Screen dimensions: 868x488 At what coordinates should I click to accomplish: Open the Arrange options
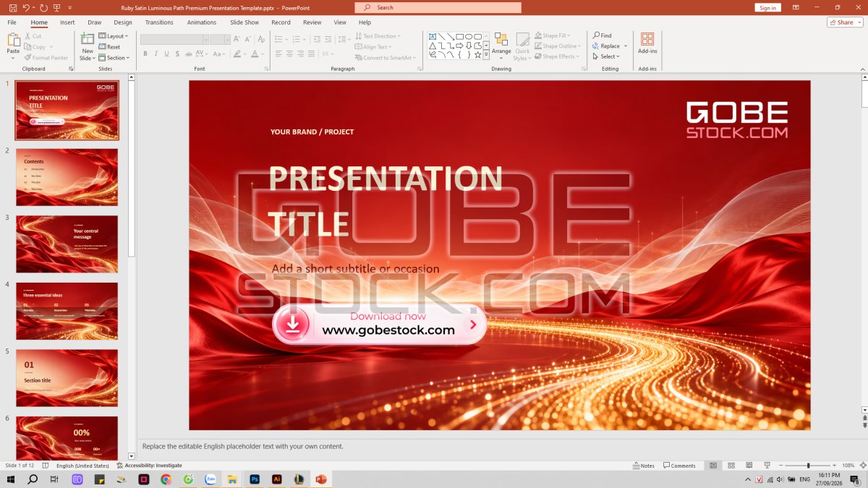point(501,44)
